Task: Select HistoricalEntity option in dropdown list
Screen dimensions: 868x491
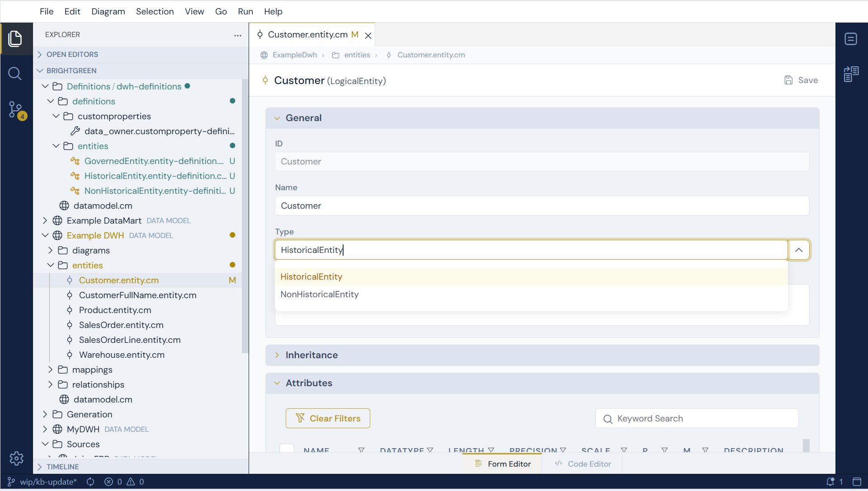Action: point(531,277)
